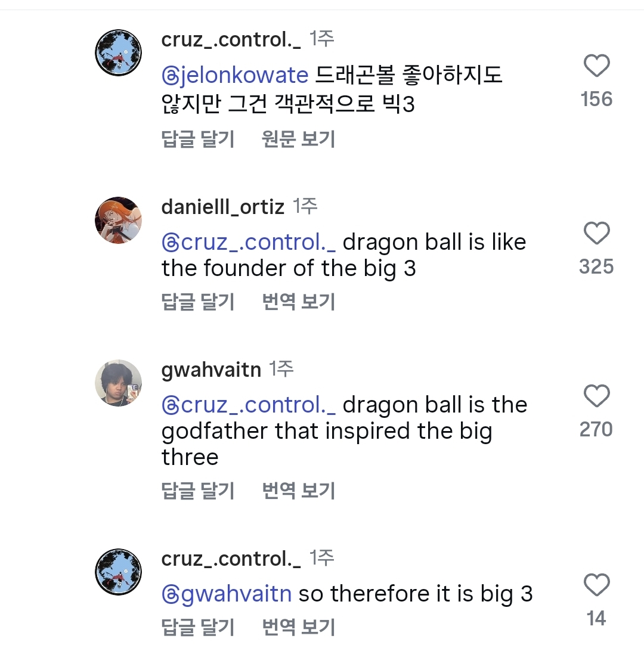Click the @jelonkowate mention link
The height and width of the screenshot is (651, 644).
235,76
